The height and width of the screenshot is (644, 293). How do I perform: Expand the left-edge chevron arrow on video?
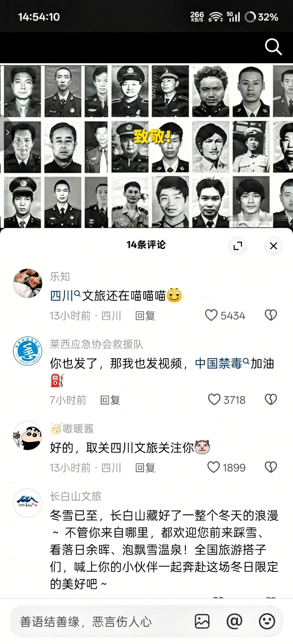pos(7,132)
